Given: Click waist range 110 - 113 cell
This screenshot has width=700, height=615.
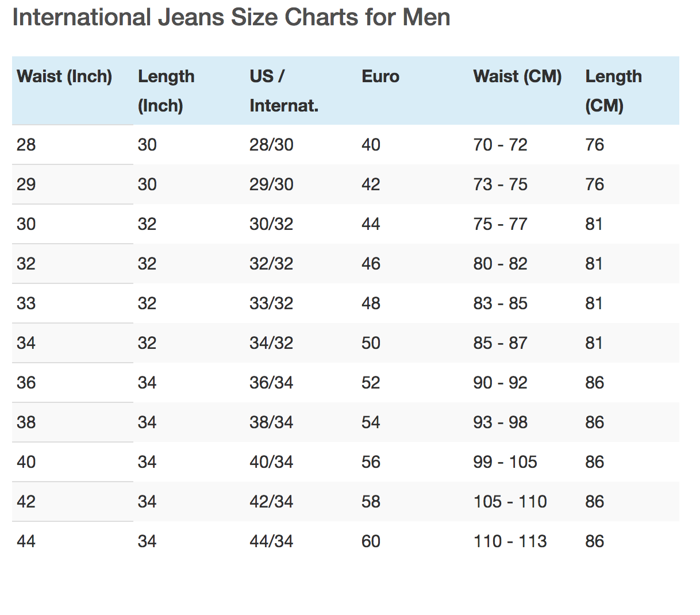Looking at the screenshot, I should 510,541.
